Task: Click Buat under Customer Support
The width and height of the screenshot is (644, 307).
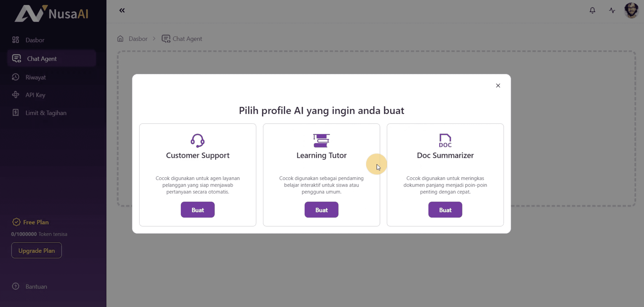Action: 198,210
